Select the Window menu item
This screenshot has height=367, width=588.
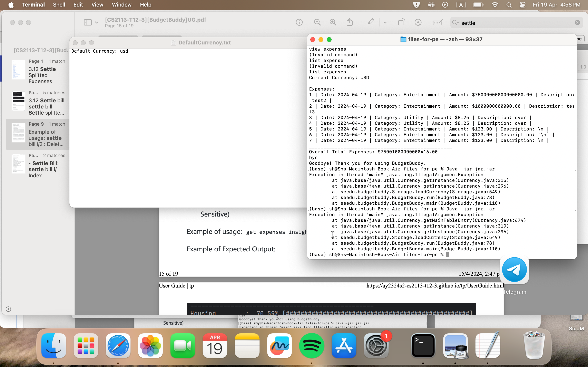coord(121,4)
